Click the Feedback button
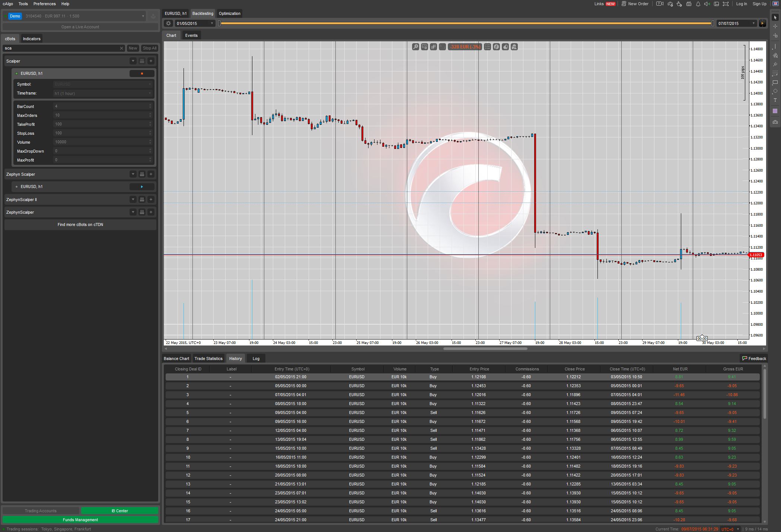Screen dimensions: 781x532 (x=754, y=359)
